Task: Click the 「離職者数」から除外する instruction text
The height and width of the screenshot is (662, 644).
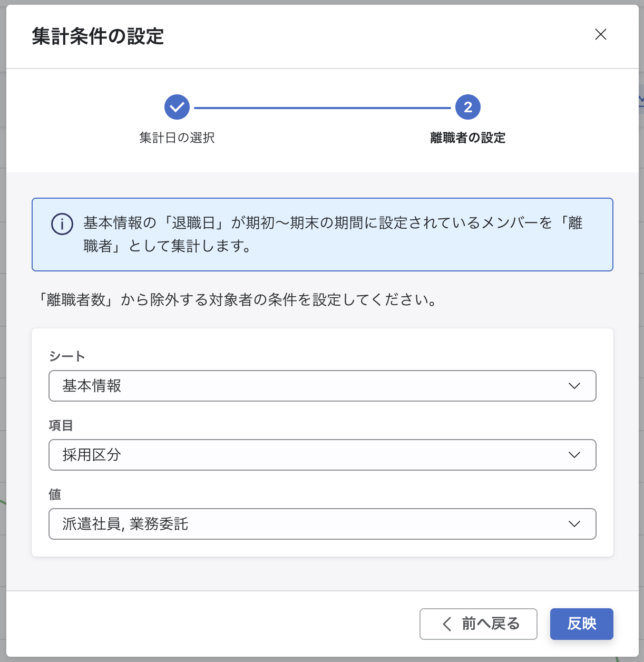Action: [x=238, y=300]
